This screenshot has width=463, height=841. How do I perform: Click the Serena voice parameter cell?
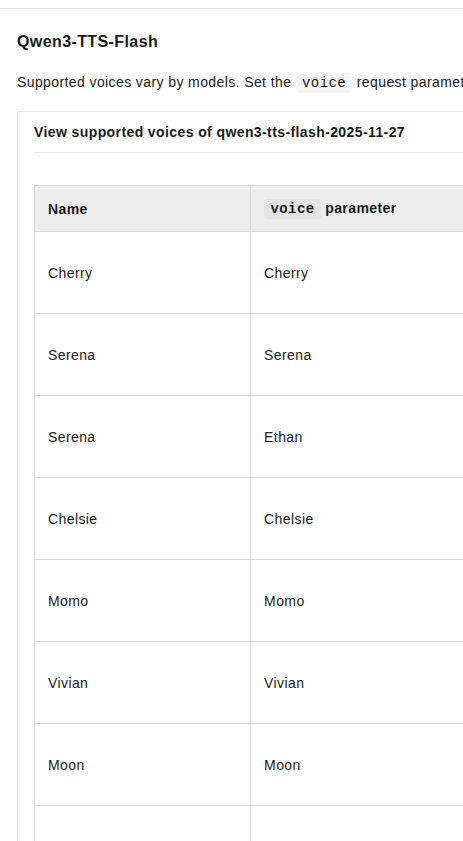(288, 355)
